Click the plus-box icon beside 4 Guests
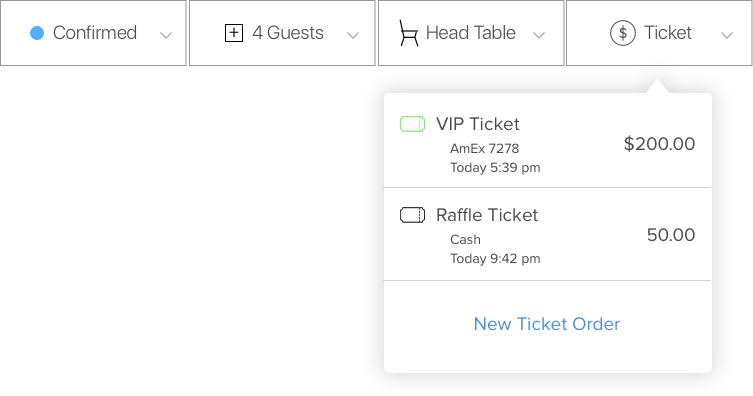Viewport: 753px width, 396px height. click(x=234, y=33)
